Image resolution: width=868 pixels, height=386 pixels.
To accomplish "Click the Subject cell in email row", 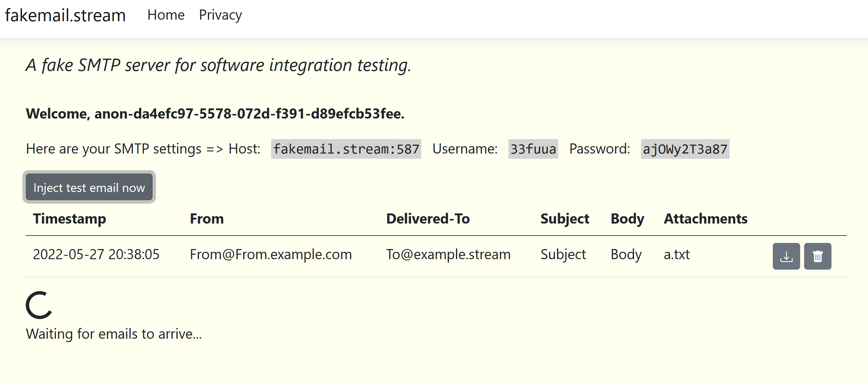I will [x=563, y=255].
